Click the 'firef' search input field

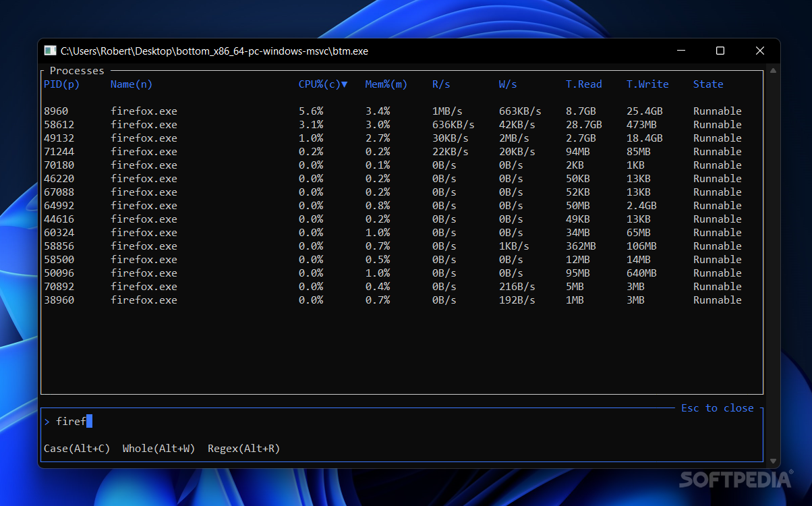[402, 422]
